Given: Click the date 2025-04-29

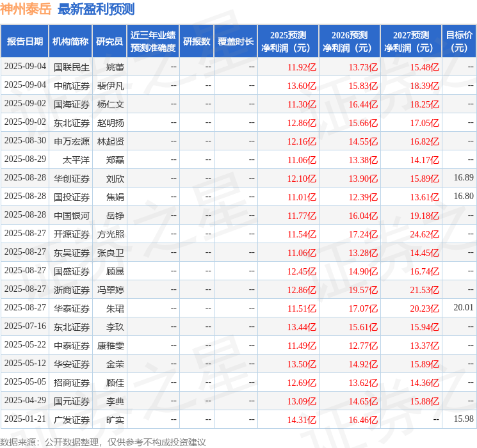Looking at the screenshot, I should [25, 401].
